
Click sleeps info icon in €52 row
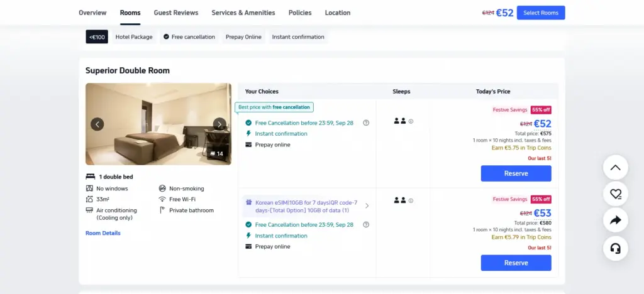point(411,121)
